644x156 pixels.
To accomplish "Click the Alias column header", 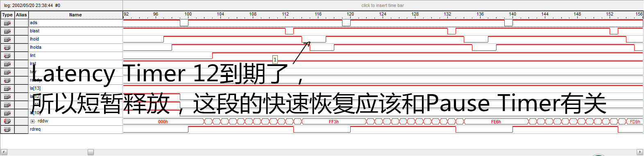I will click(21, 15).
